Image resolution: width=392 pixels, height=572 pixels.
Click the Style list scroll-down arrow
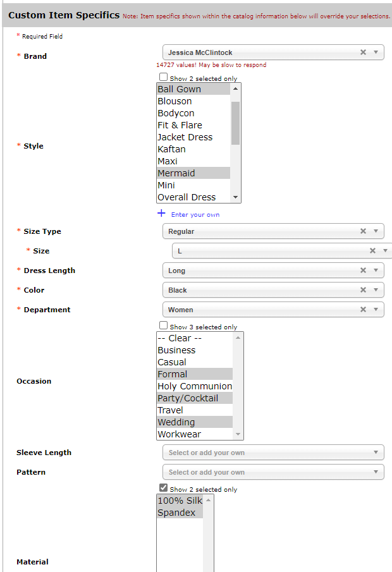click(235, 197)
